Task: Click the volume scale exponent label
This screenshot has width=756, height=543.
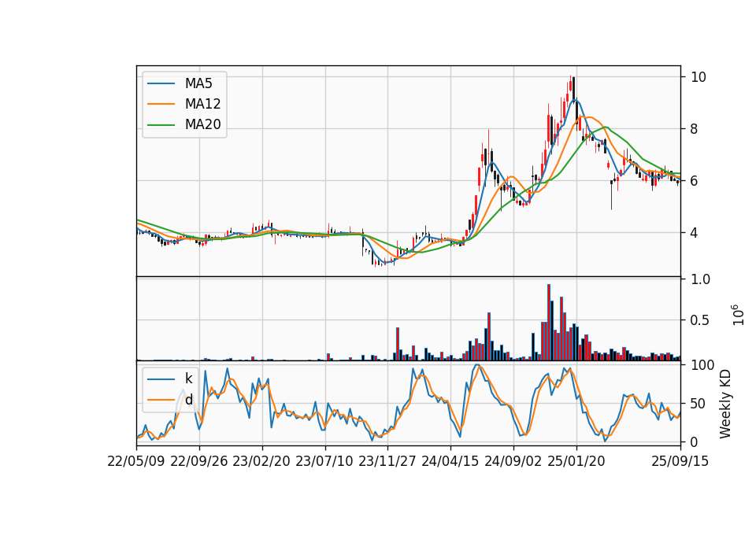Action: 738,315
